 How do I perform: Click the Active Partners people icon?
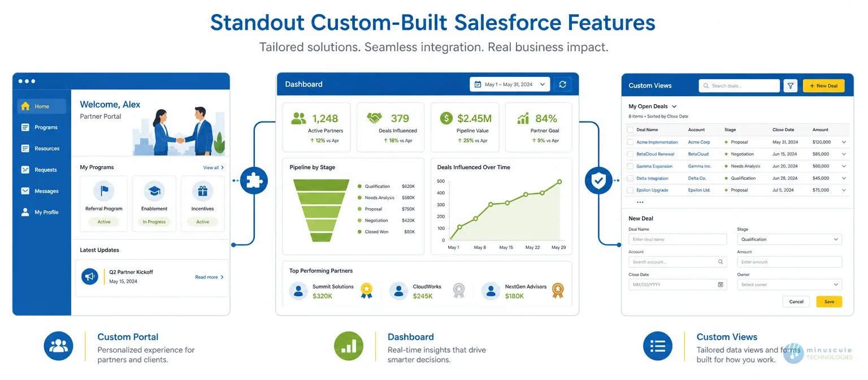click(298, 118)
